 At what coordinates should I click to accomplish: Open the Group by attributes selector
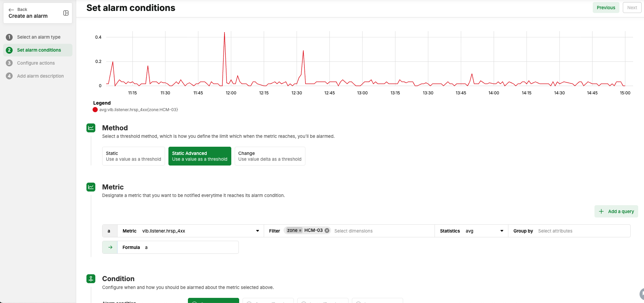tap(569, 231)
